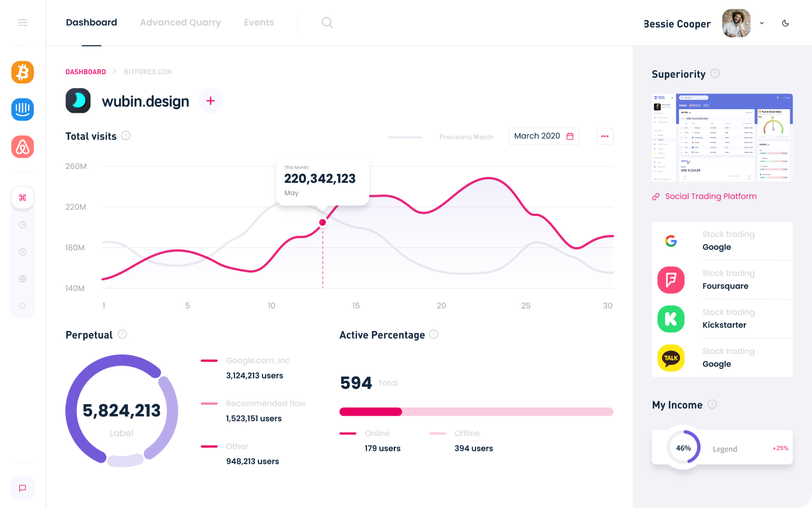
Task: Open the globe sidebar icon
Action: point(23,279)
